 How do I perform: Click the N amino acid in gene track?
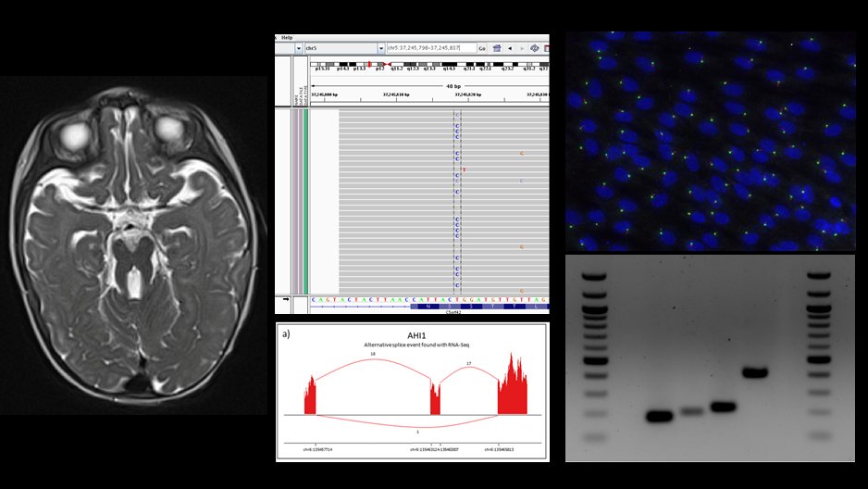(428, 307)
